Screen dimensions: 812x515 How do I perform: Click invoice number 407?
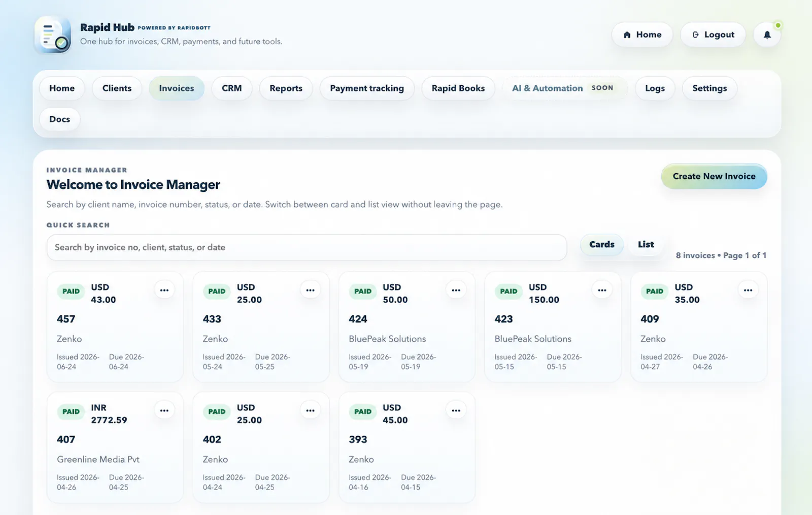tap(66, 439)
